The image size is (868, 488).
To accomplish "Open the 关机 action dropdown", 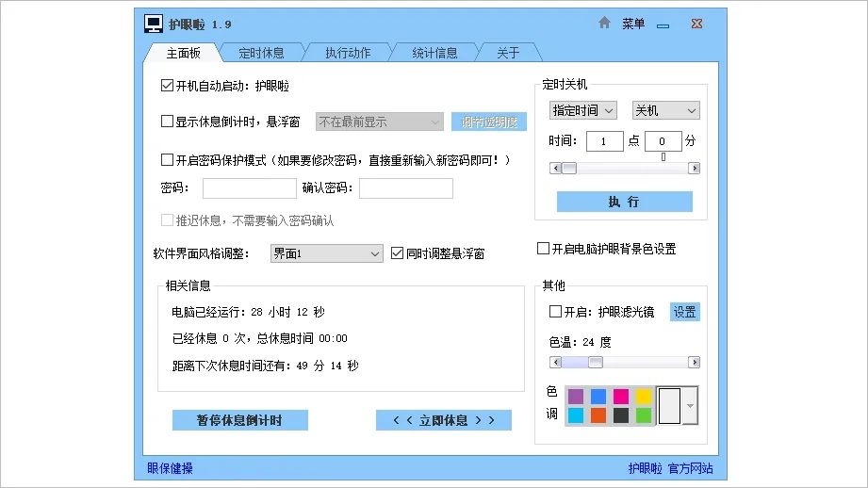I will coord(666,110).
